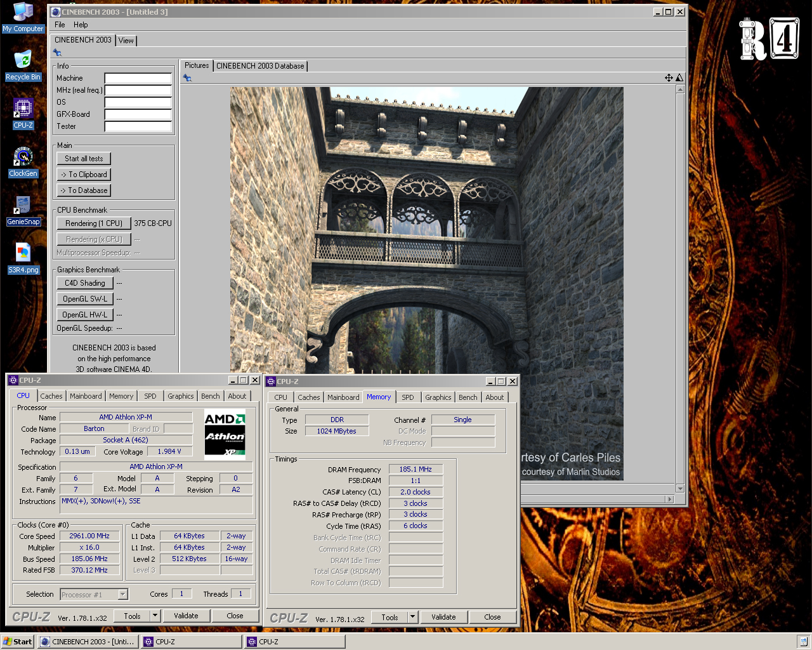Click the pin icon under Pictures tab

point(187,77)
